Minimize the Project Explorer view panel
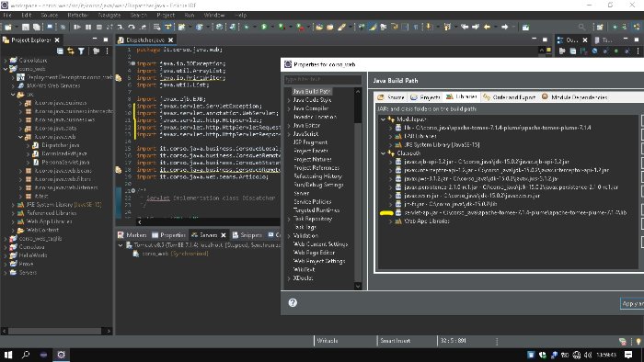Viewport: 644px width, 362px height. [x=95, y=40]
